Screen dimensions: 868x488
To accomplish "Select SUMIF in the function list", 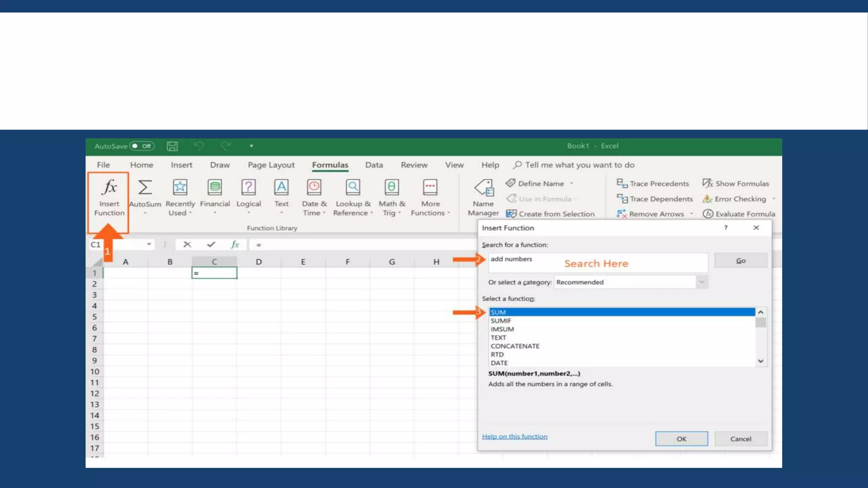I will coord(501,321).
